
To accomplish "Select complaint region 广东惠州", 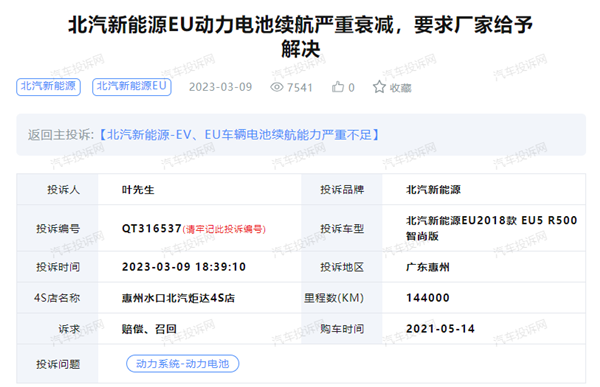I will [427, 267].
